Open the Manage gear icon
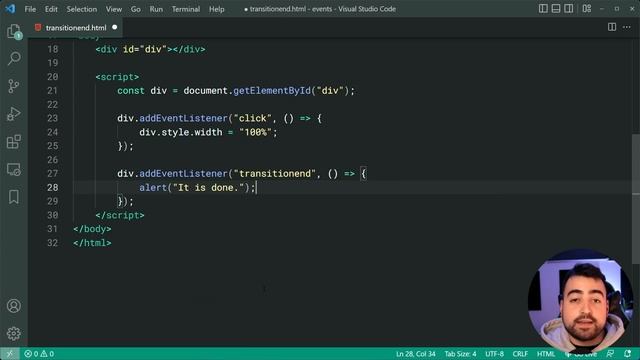The image size is (640, 360). click(14, 333)
